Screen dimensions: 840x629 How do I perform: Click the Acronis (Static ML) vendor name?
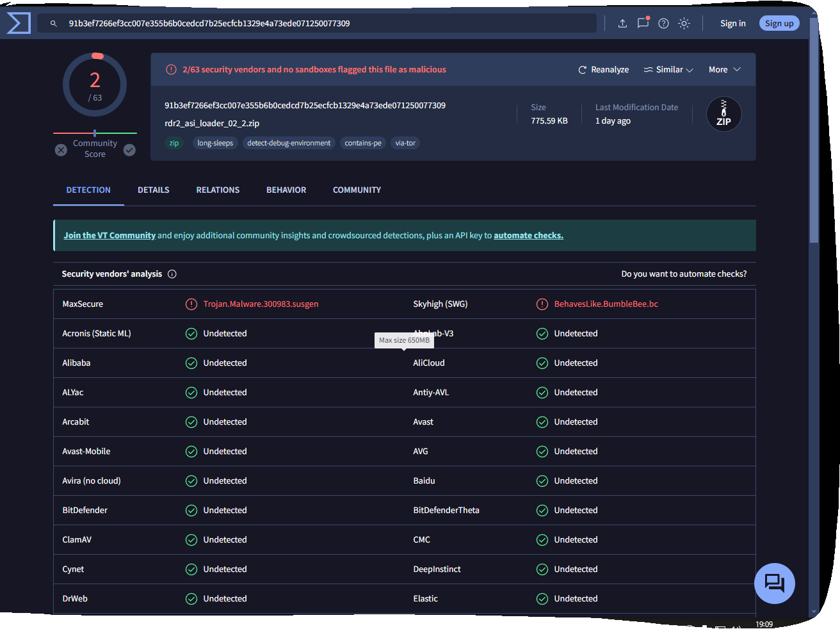[97, 334]
